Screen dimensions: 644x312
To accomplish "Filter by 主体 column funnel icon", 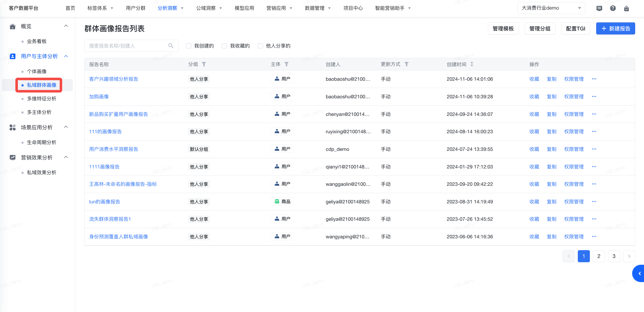I will point(287,64).
